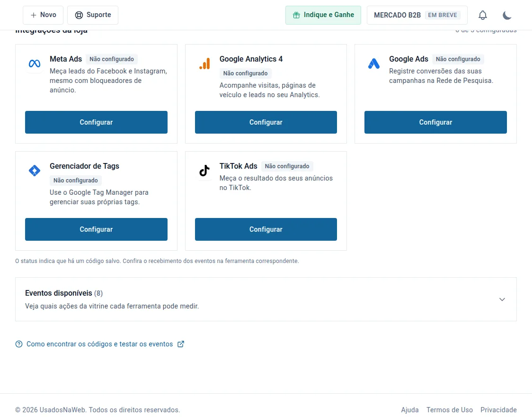Configure the Google Ads integration
Screen dimensions: 532x417
click(x=435, y=122)
